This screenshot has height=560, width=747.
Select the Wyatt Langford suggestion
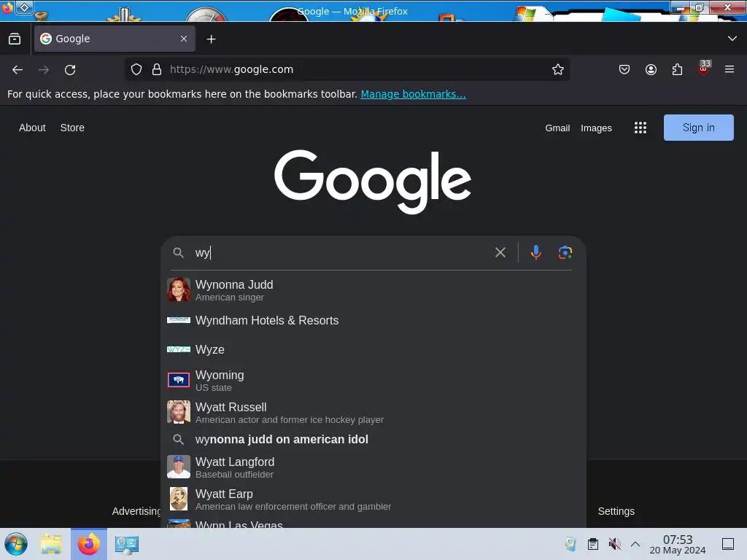[x=373, y=467]
